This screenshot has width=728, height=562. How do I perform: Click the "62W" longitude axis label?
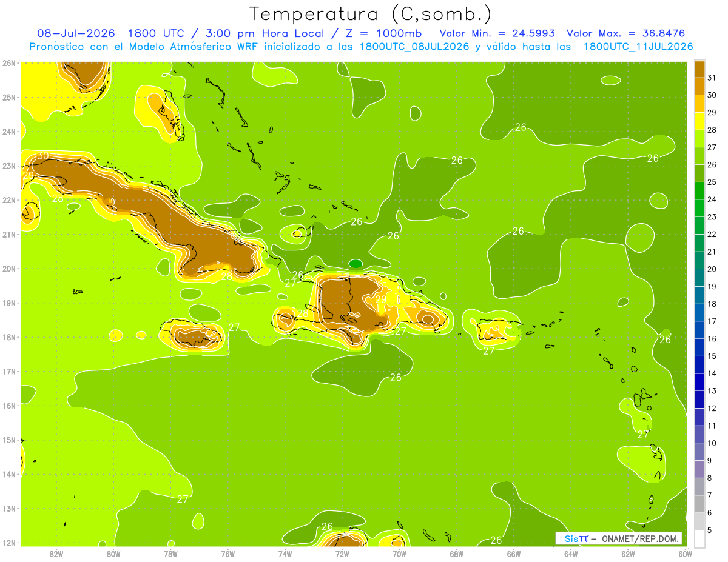628,554
